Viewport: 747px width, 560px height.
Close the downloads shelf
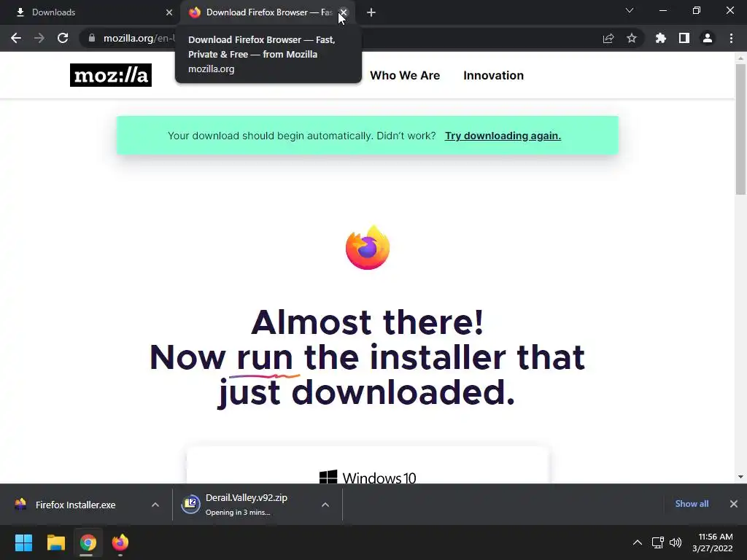(x=734, y=504)
